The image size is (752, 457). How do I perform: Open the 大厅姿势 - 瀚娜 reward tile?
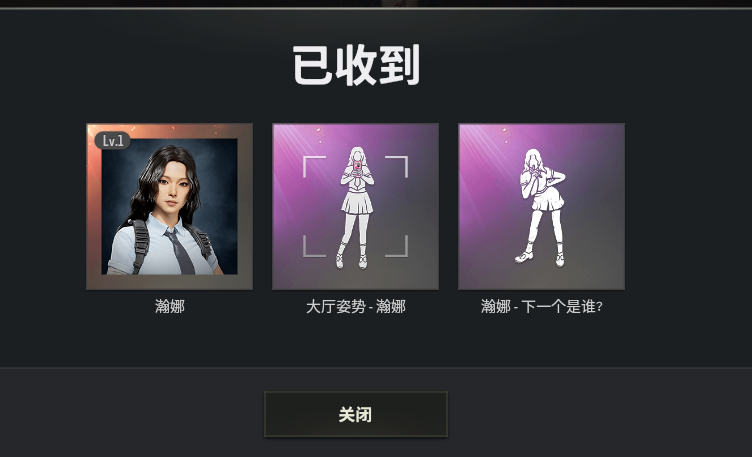point(355,207)
